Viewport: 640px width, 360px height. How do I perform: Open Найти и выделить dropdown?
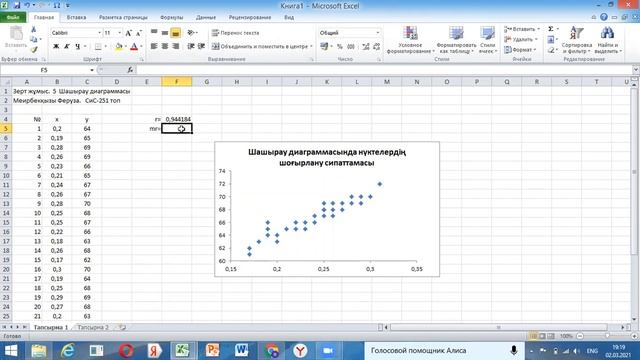(x=608, y=40)
